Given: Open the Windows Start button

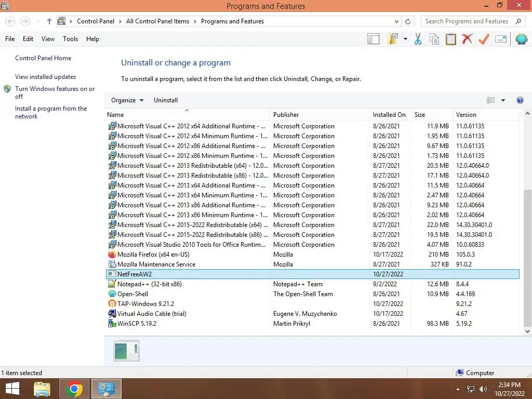Looking at the screenshot, I should 12,389.
